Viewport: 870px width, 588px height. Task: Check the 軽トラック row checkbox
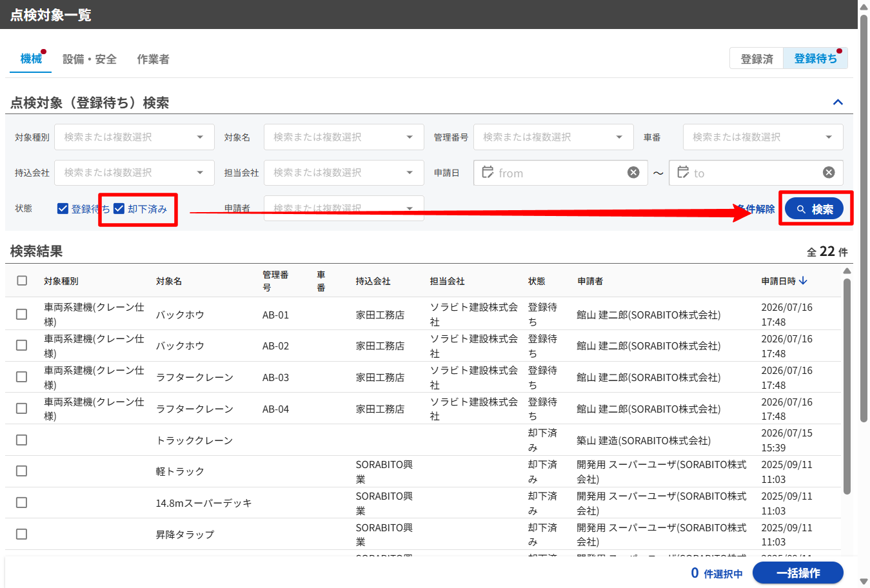pyautogui.click(x=21, y=471)
